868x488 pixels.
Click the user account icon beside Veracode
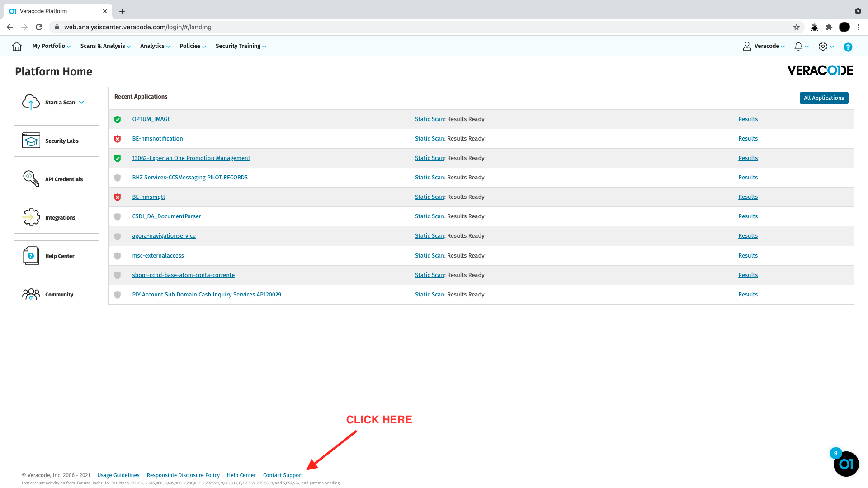point(747,46)
